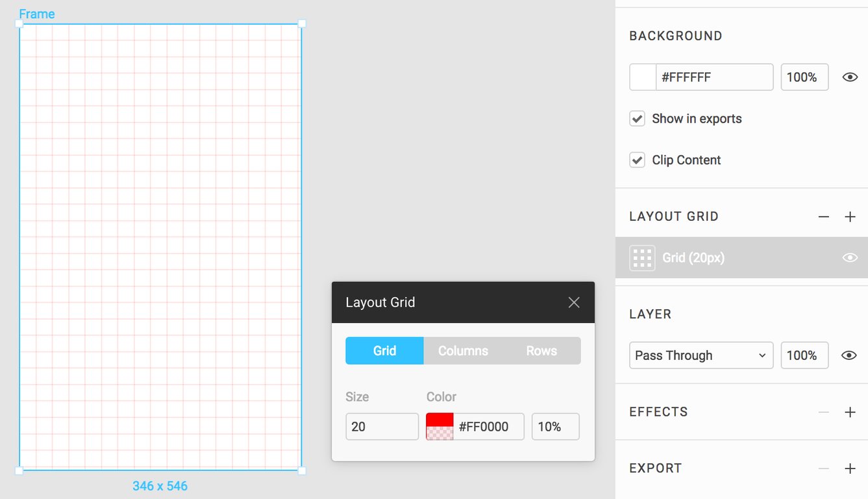
Task: Click the white background color swatch
Action: [643, 77]
